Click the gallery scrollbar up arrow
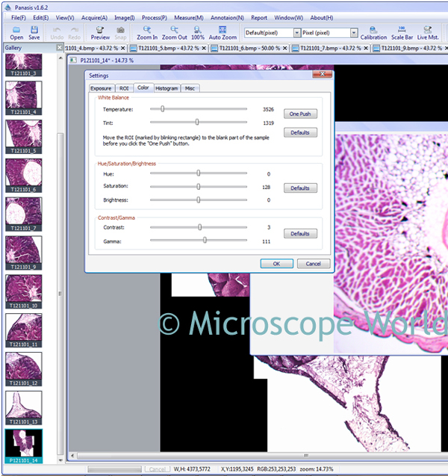The height and width of the screenshot is (476, 448). (x=60, y=58)
